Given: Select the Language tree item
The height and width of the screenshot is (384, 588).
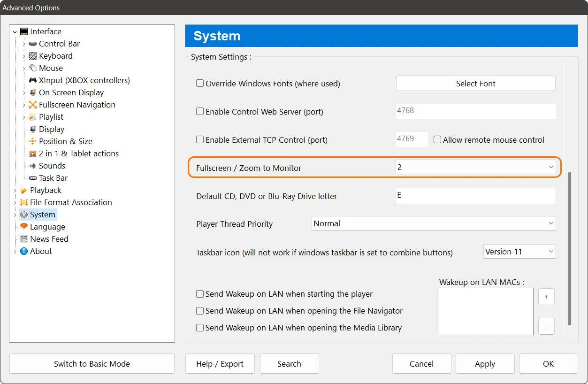Looking at the screenshot, I should pyautogui.click(x=47, y=227).
